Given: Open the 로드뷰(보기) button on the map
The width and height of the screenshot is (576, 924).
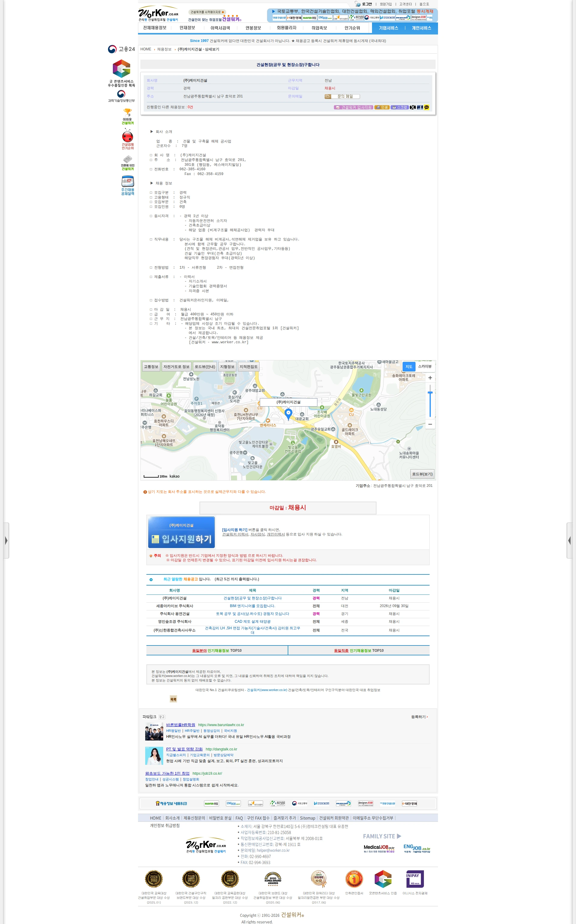Looking at the screenshot, I should pyautogui.click(x=422, y=474).
